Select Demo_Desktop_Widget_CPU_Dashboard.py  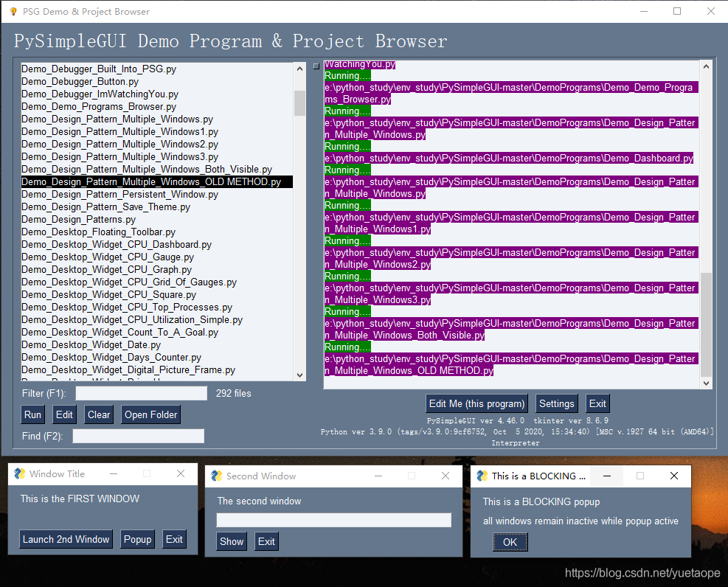[157, 244]
